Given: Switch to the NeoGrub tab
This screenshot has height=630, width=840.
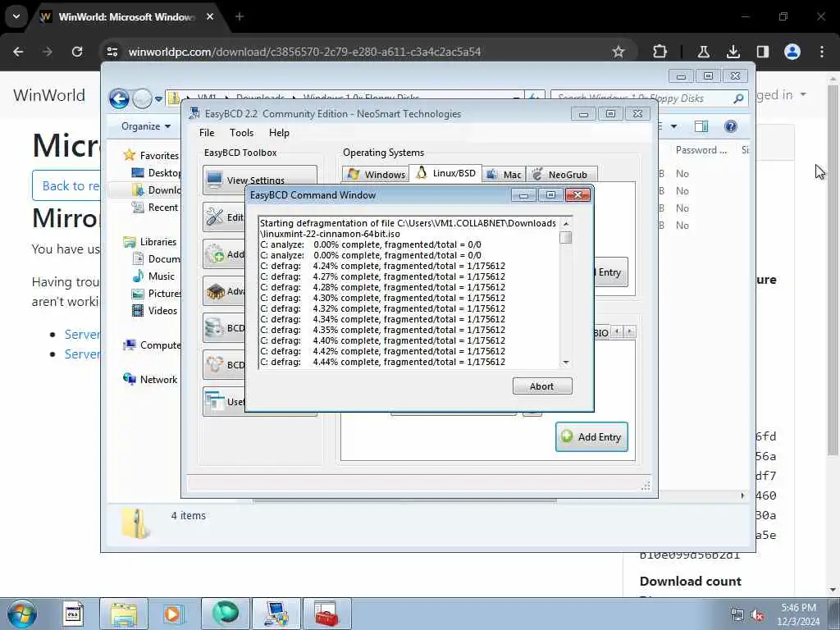Looking at the screenshot, I should pyautogui.click(x=561, y=175).
